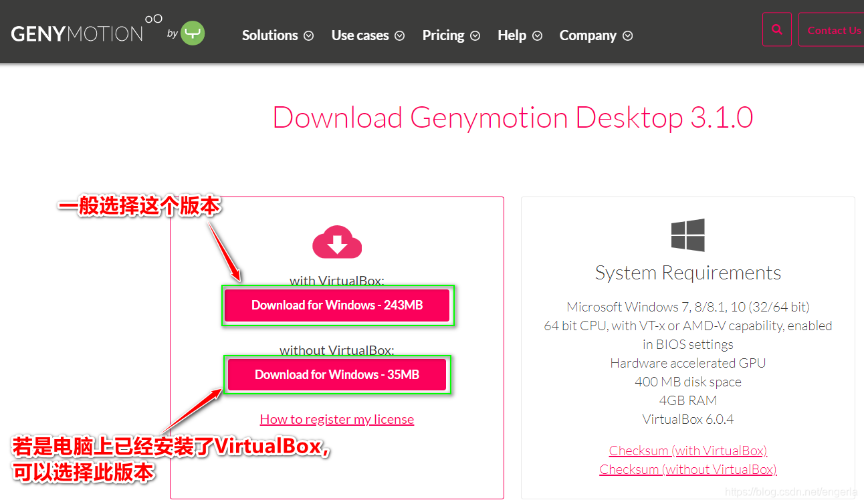Download for Windows 243MB with VirtualBox
Image resolution: width=864 pixels, height=504 pixels.
(337, 305)
